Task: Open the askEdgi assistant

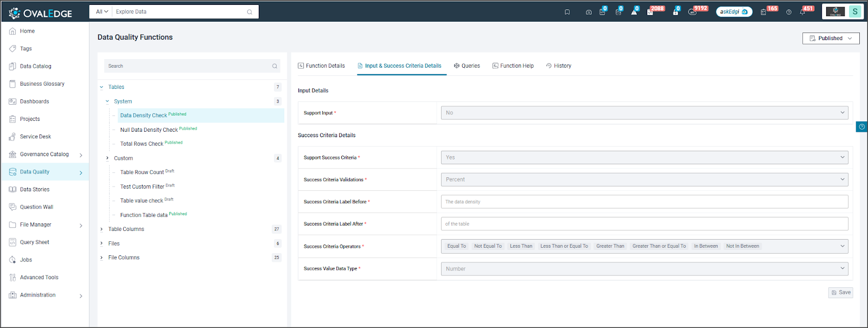Action: 733,12
